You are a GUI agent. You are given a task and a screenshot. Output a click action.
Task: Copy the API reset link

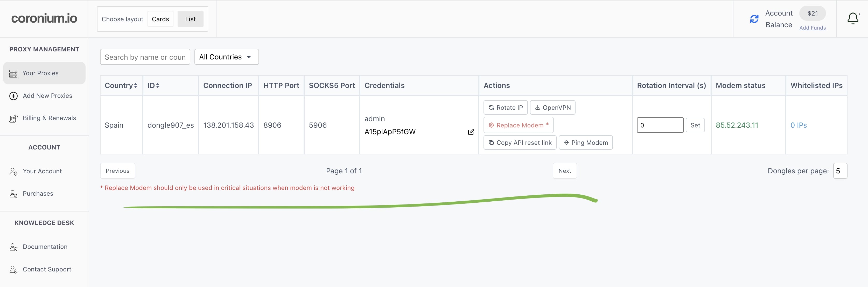(520, 143)
